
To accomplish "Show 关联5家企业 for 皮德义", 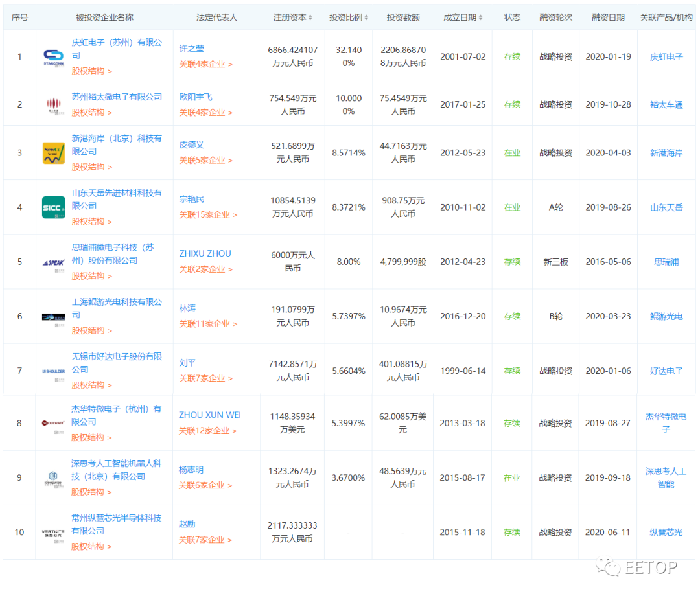I will pos(206,161).
